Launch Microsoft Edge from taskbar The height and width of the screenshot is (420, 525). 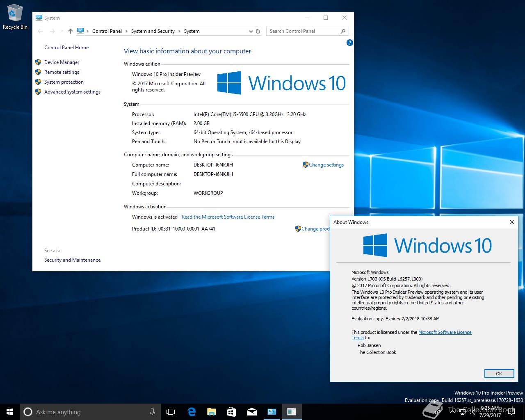[192, 412]
